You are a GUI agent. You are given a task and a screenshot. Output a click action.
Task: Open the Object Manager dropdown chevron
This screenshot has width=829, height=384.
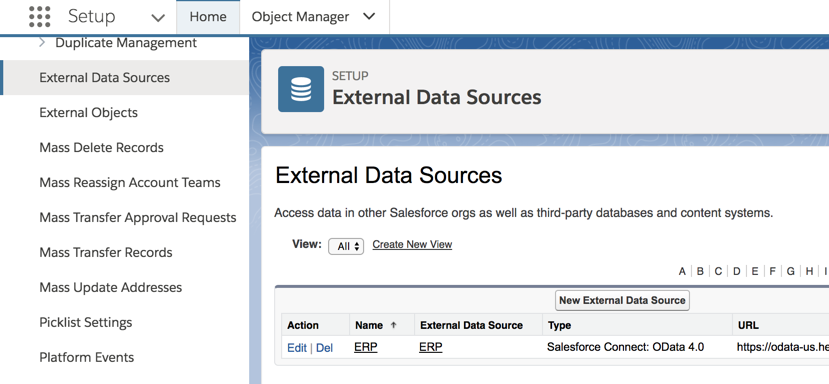[x=369, y=16]
